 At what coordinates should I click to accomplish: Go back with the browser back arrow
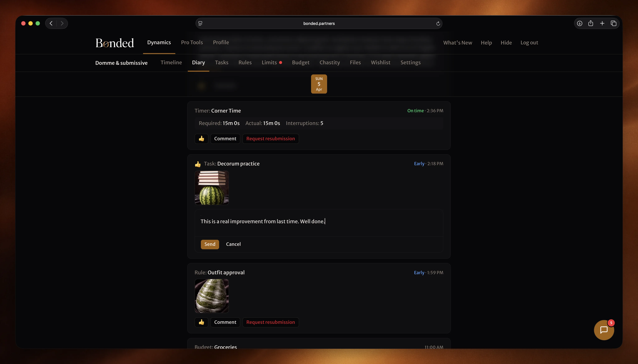pyautogui.click(x=51, y=23)
